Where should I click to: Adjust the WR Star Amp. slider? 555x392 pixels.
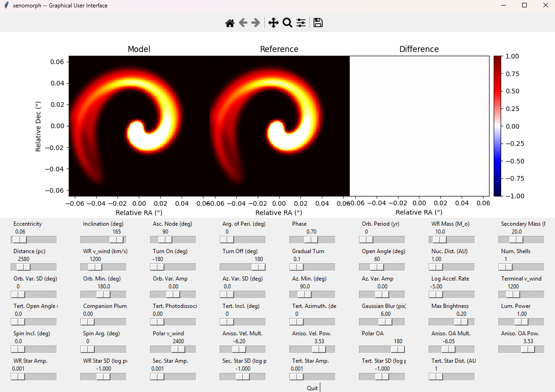(33, 377)
